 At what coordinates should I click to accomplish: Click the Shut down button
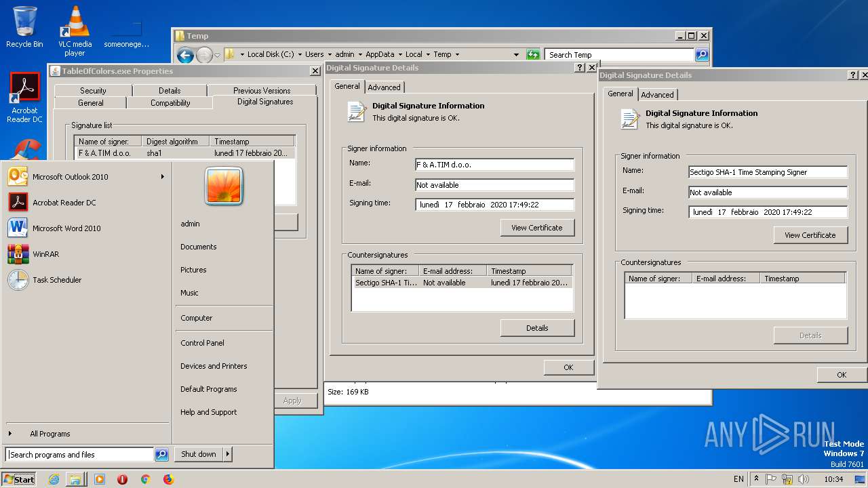tap(199, 455)
